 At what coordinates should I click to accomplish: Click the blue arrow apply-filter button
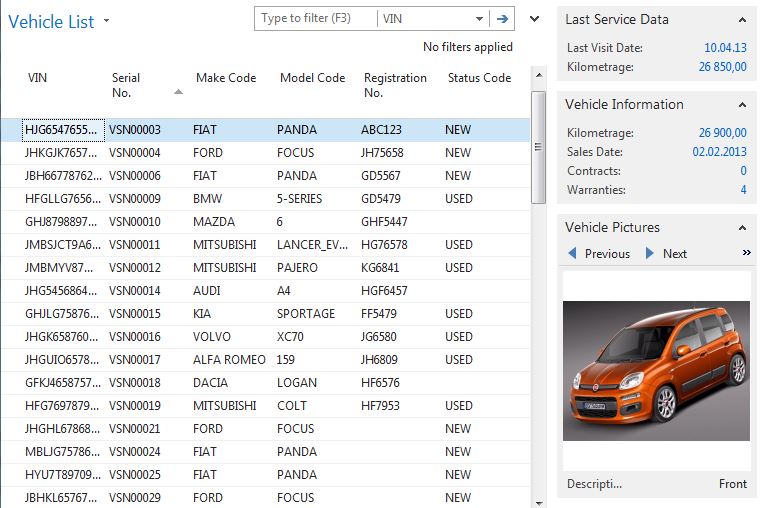(x=502, y=19)
